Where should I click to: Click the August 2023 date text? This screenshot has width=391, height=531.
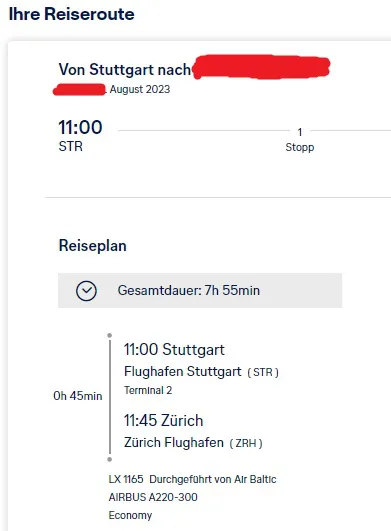tap(140, 89)
